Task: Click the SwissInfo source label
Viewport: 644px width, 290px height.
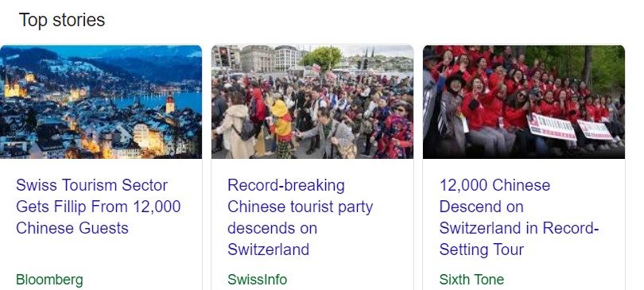Action: point(257,280)
